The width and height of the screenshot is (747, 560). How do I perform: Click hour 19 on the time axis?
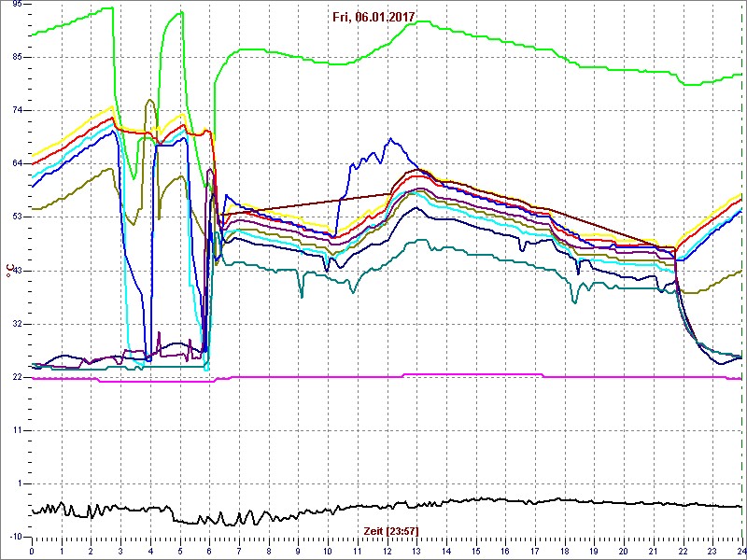point(595,550)
